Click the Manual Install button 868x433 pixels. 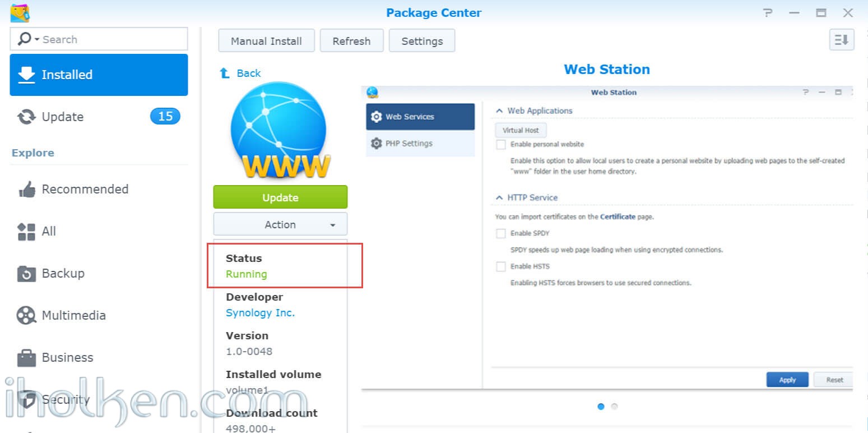point(266,41)
